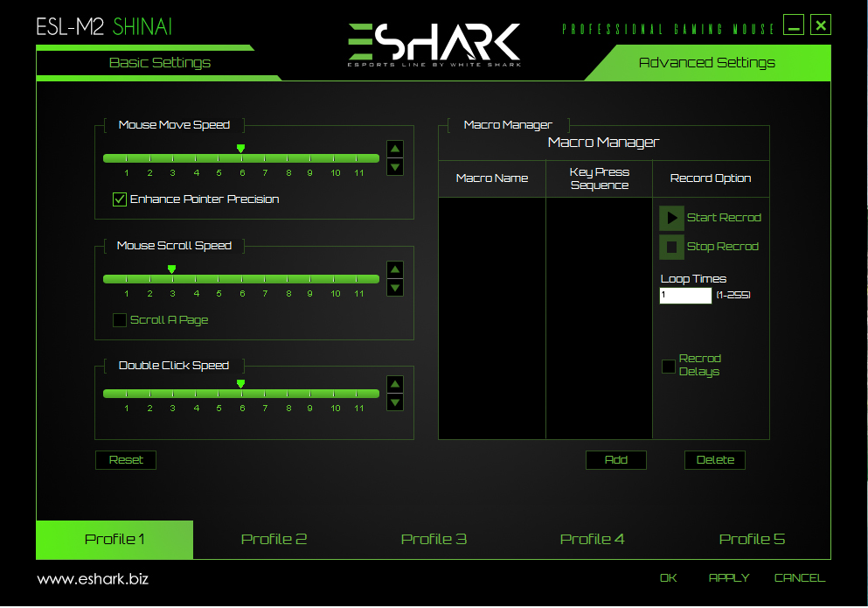The width and height of the screenshot is (868, 608).
Task: Increase Double Click Speed with up arrow
Action: coord(395,384)
